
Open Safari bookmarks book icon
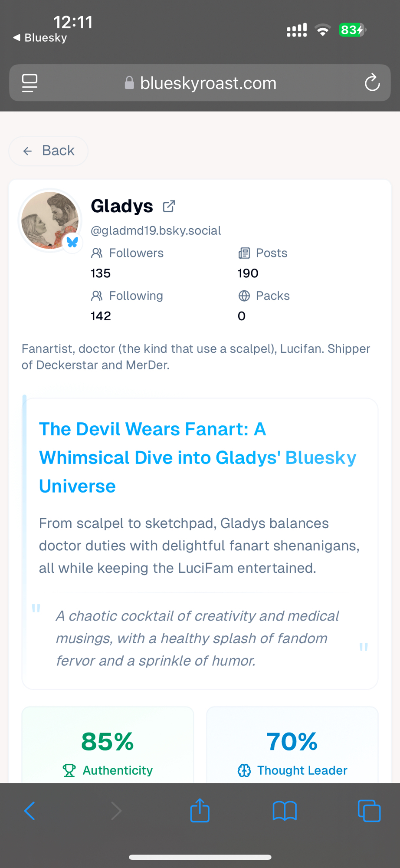[284, 811]
